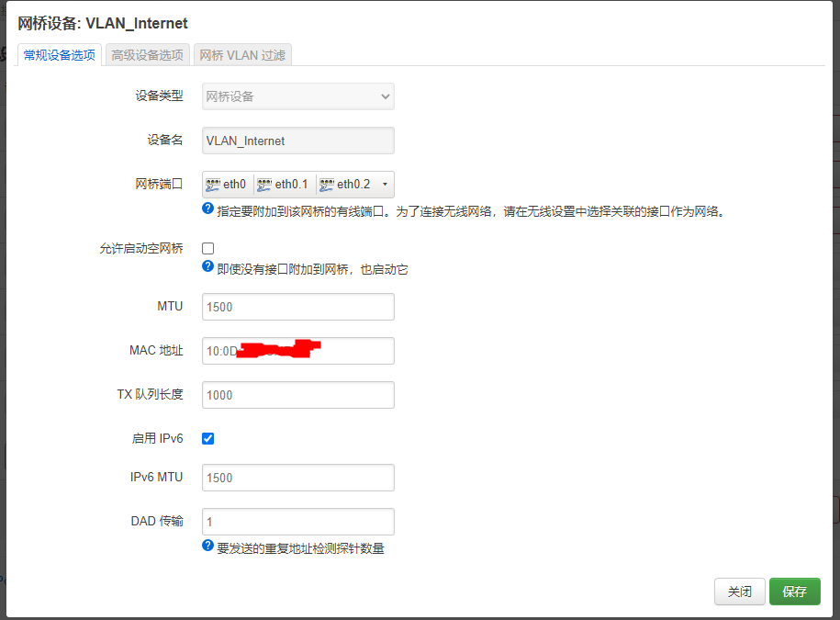Image resolution: width=840 pixels, height=620 pixels.
Task: Click help icon beside bridge ports hint
Action: pos(207,209)
